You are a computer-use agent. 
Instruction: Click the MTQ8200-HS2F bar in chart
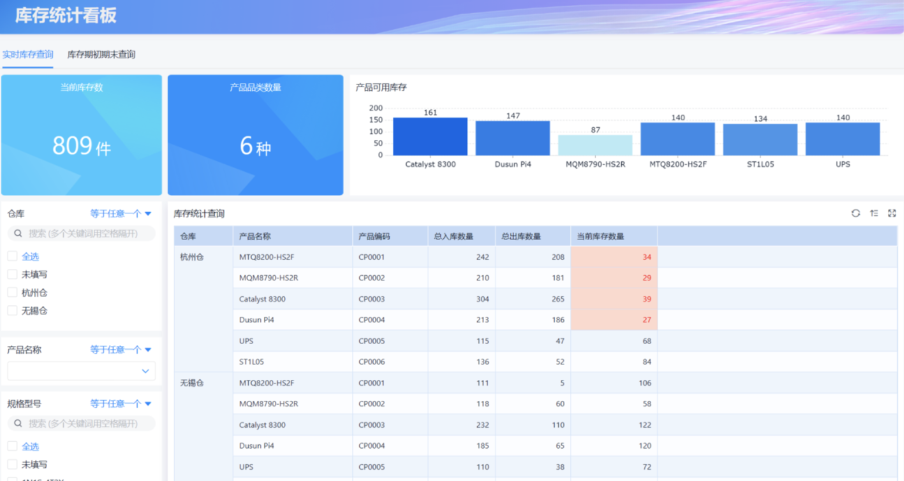tap(677, 139)
